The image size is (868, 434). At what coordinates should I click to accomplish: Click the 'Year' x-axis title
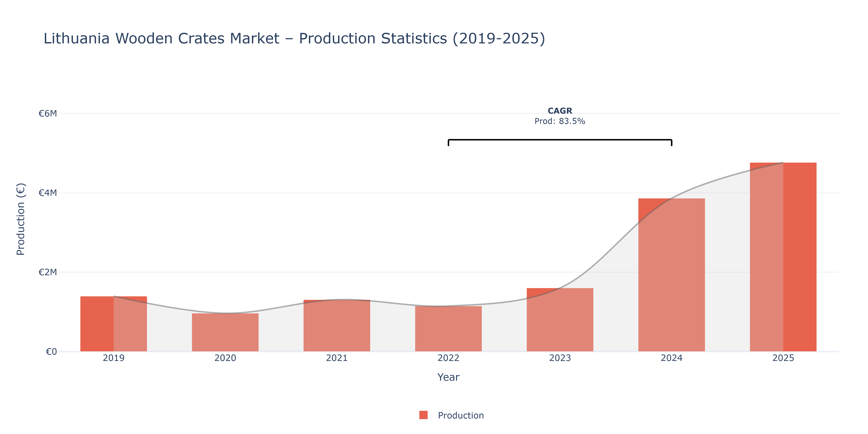(x=448, y=377)
